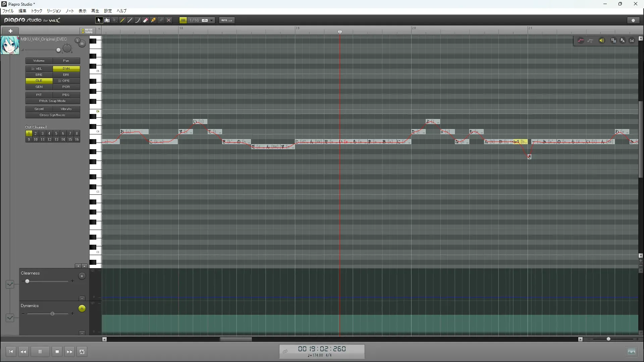Select the yellow pencil draw tool
This screenshot has width=644, height=362.
point(122,20)
